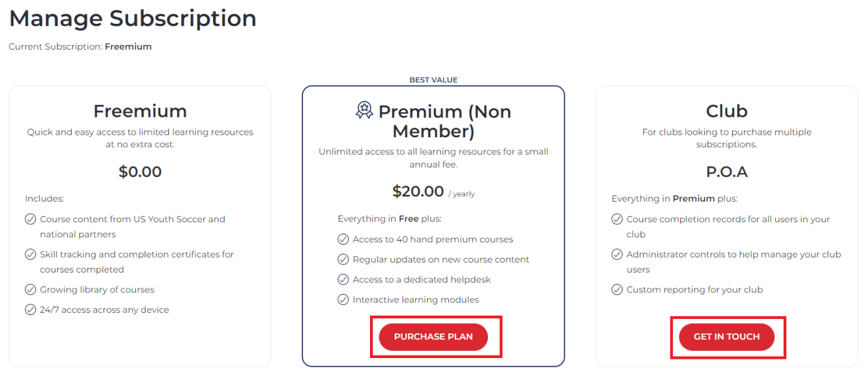Click checkmark icon beside 'Custom reporting for your club'
Screen dimensions: 868x376
tap(617, 290)
